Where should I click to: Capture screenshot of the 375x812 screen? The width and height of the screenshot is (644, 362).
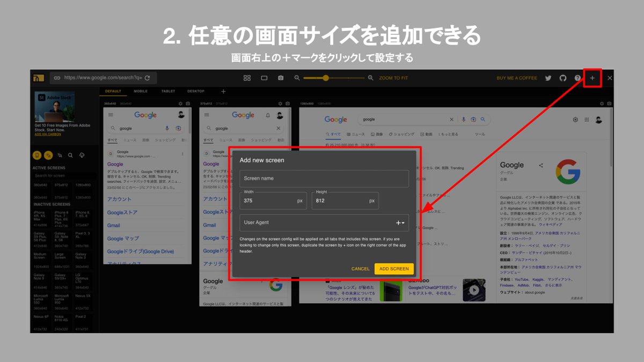tap(288, 104)
